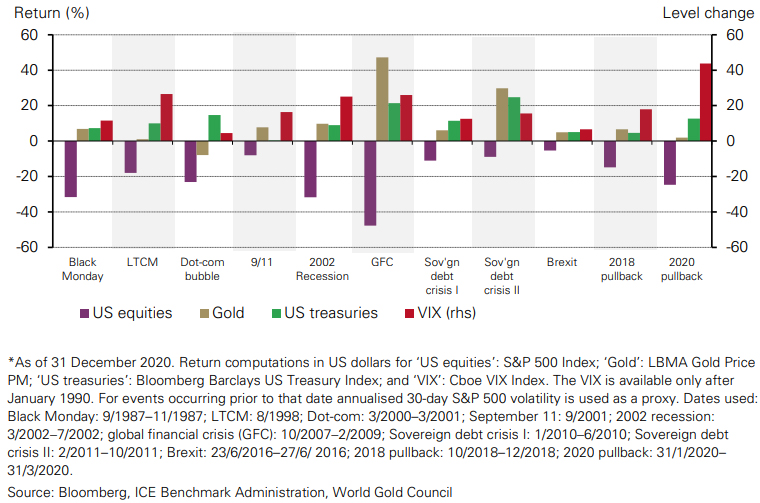
Task: Click the Gold bar for Sov'gn debt crisis II
Action: point(502,114)
